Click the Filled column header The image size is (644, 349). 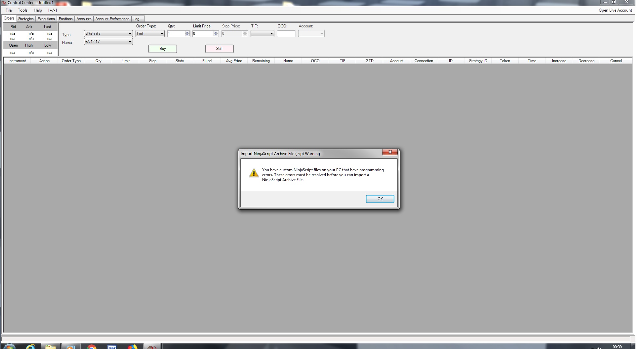click(207, 61)
